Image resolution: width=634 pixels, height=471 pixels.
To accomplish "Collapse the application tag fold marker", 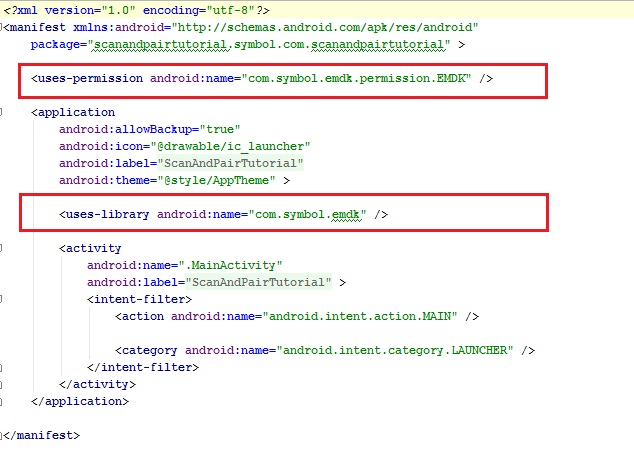I will point(5,113).
